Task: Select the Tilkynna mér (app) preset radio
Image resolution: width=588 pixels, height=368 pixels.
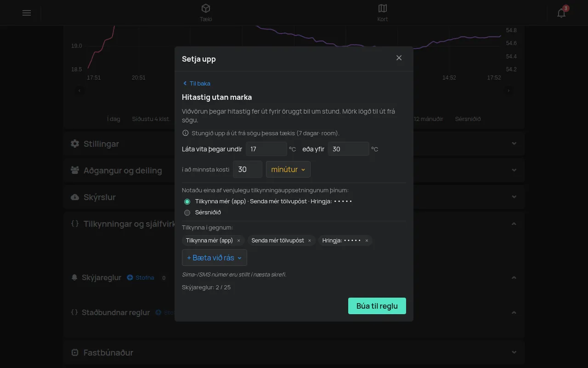Action: 187,201
